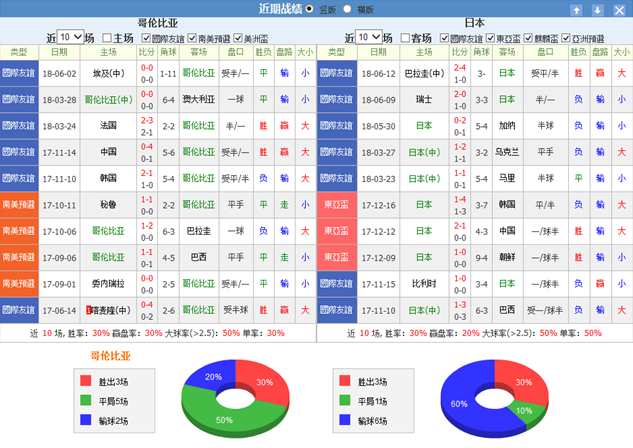Viewport: 633px width, 448px height.
Task: Click the down arrow icon in header
Action: (597, 10)
